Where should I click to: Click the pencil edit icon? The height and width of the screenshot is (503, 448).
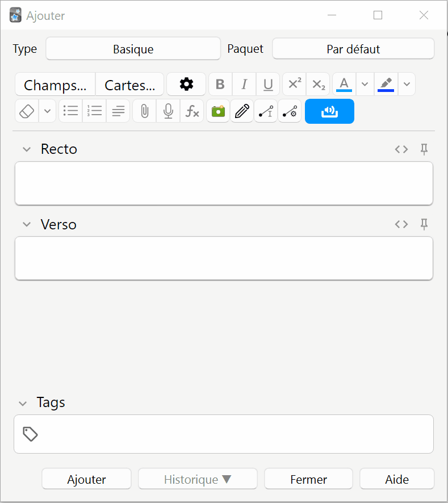pos(242,111)
